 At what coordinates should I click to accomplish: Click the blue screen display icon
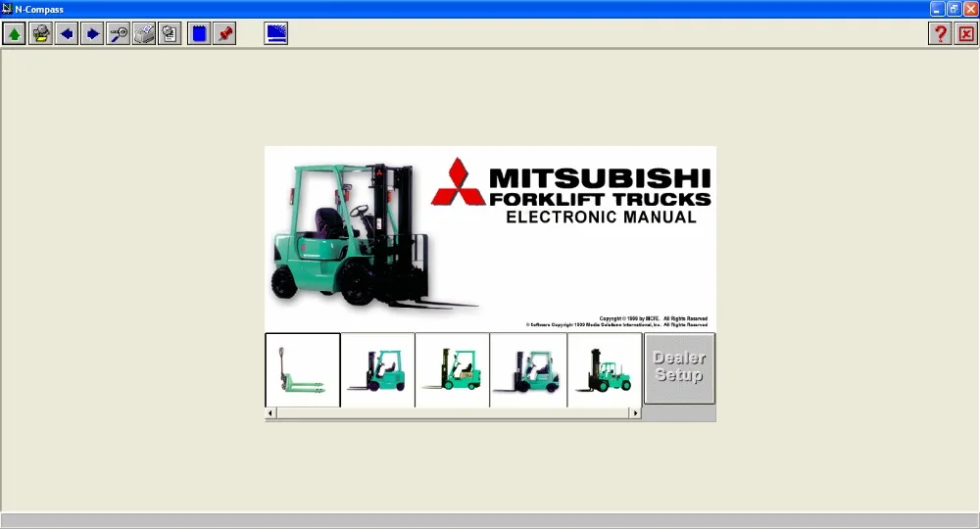pyautogui.click(x=275, y=33)
